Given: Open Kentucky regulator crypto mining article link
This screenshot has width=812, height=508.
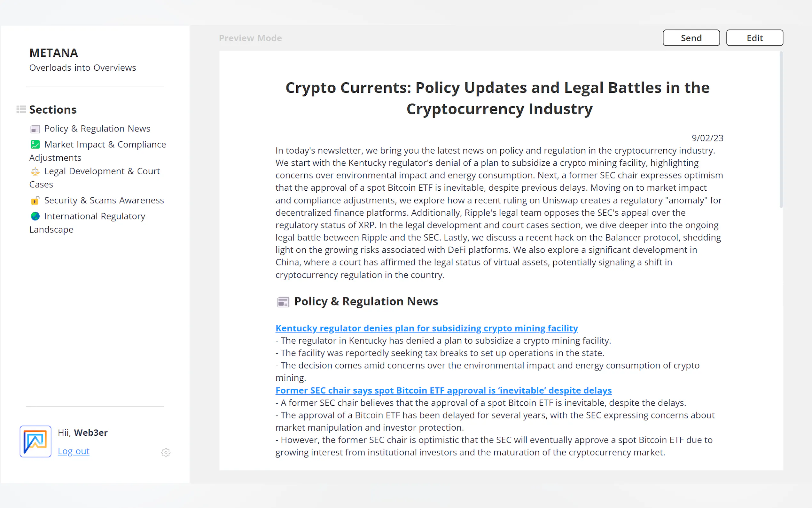Looking at the screenshot, I should pos(426,328).
